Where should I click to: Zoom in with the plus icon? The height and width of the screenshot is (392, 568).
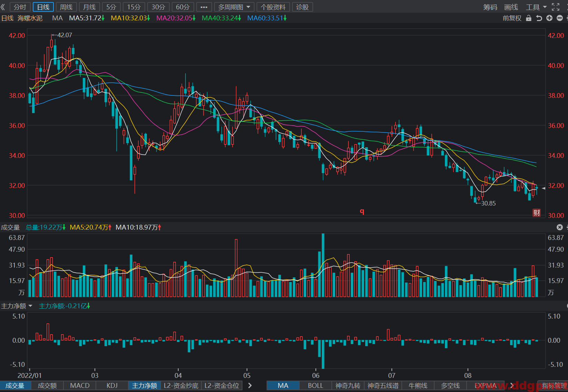549,18
